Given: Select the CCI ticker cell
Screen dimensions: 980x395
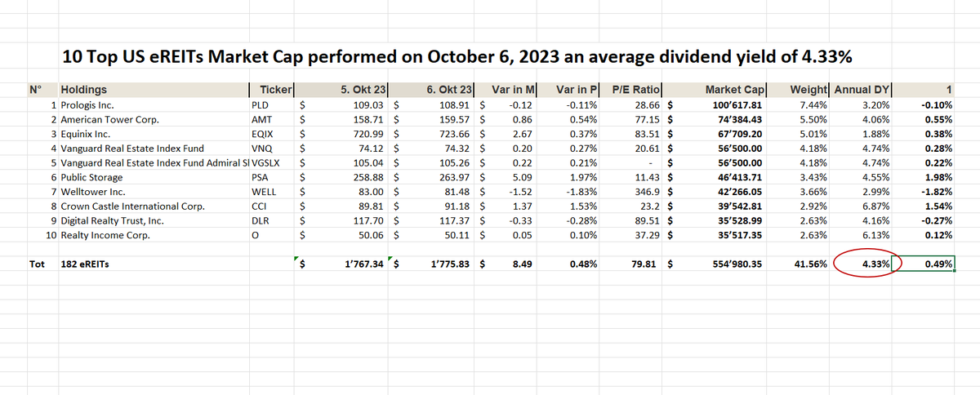Looking at the screenshot, I should (x=260, y=206).
